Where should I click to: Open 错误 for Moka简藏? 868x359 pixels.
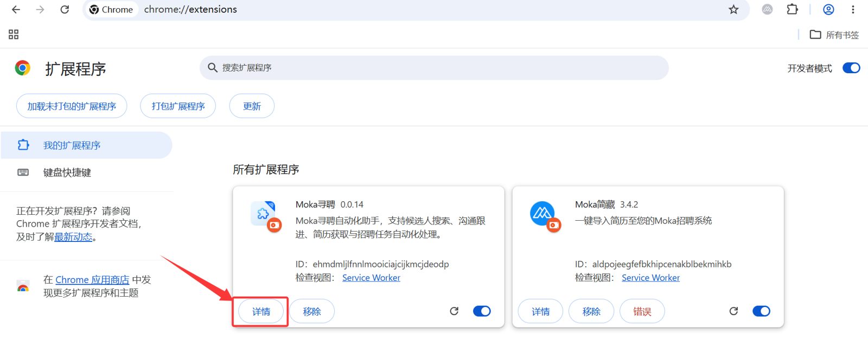[642, 311]
